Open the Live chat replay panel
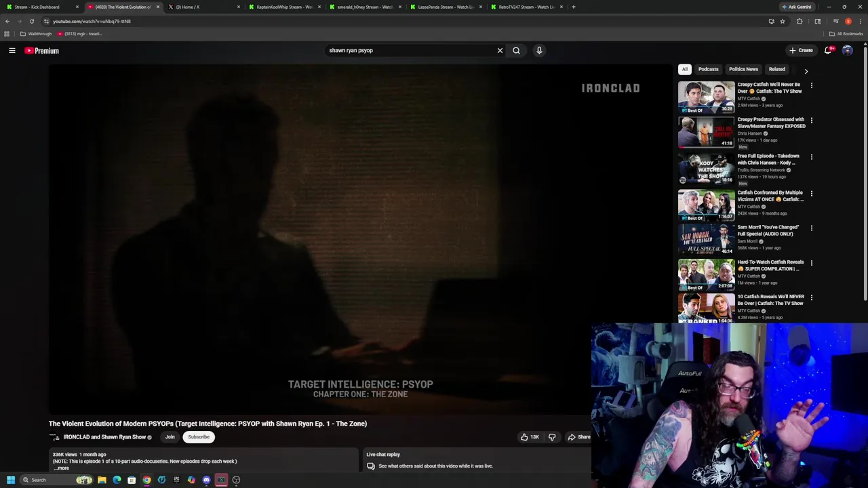Screen dimensions: 868x488 478,460
